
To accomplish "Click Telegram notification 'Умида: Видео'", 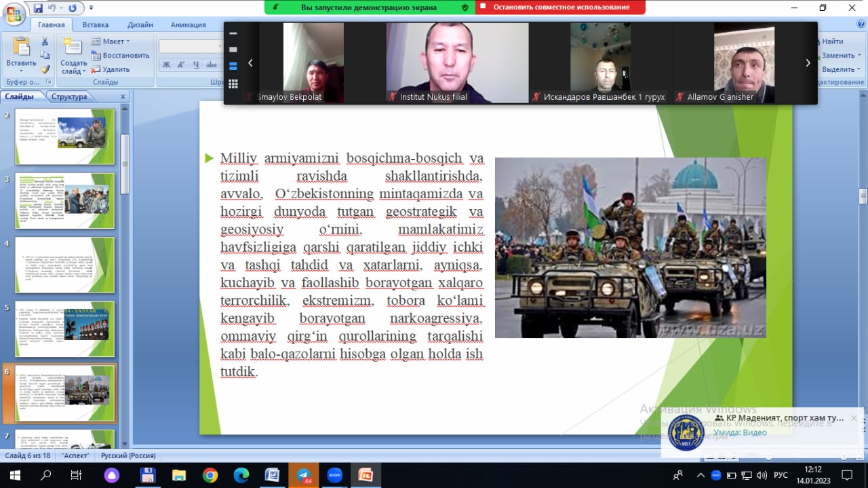I will 740,432.
